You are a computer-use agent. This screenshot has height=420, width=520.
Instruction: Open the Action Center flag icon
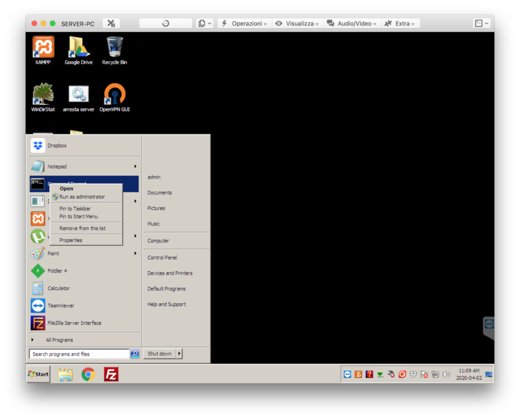(x=424, y=375)
